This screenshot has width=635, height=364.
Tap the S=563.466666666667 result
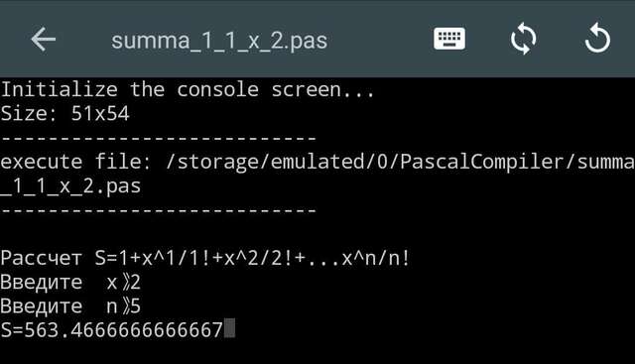[112, 329]
